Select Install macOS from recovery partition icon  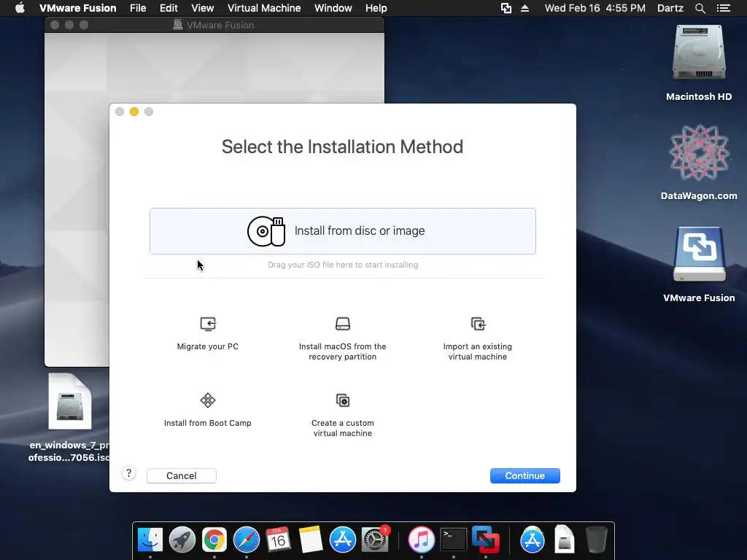coord(343,324)
